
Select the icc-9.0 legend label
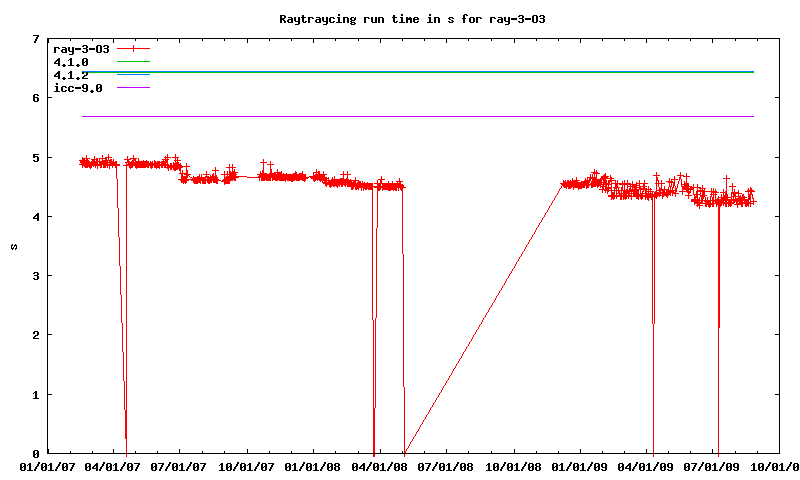pos(74,88)
